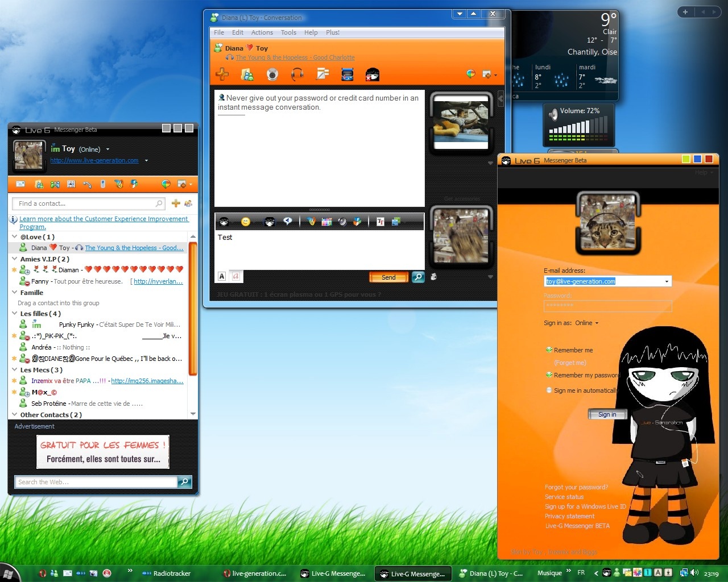Open live-generation.com link under Toy
Viewport: 728px width, 582px height.
click(x=94, y=161)
